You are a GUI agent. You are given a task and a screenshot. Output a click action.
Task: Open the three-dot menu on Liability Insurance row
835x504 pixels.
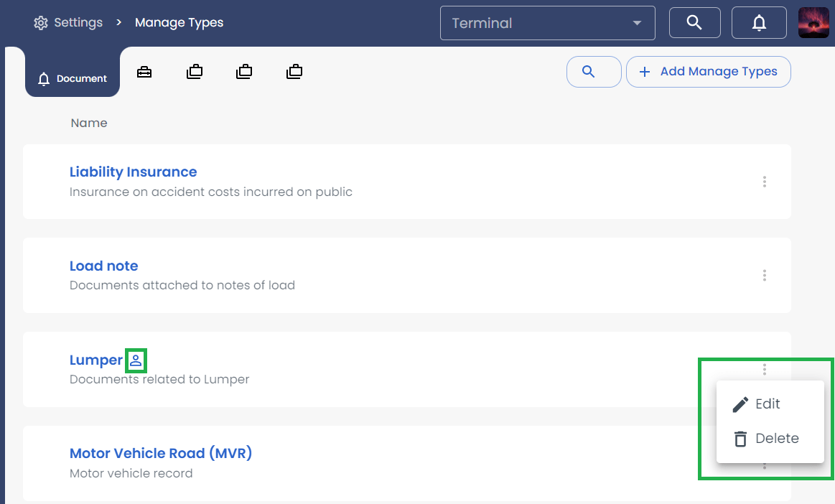(764, 182)
